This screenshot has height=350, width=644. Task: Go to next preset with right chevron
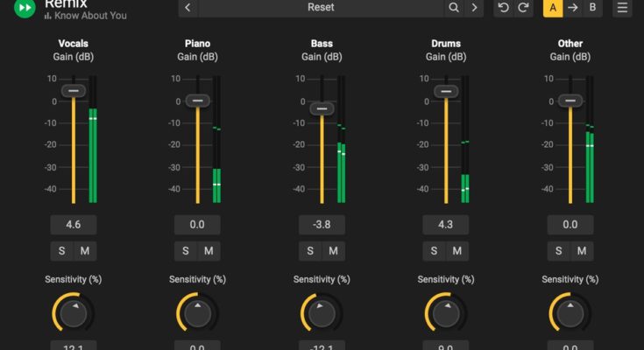474,8
